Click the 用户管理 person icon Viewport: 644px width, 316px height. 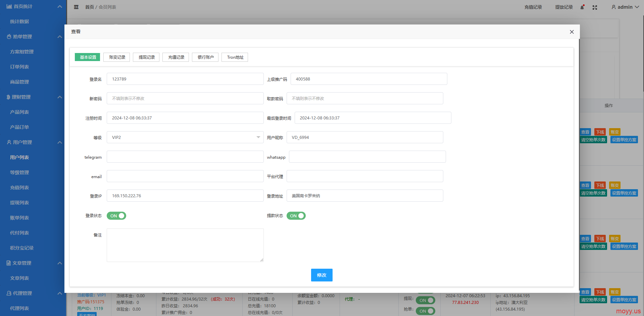[x=9, y=142]
